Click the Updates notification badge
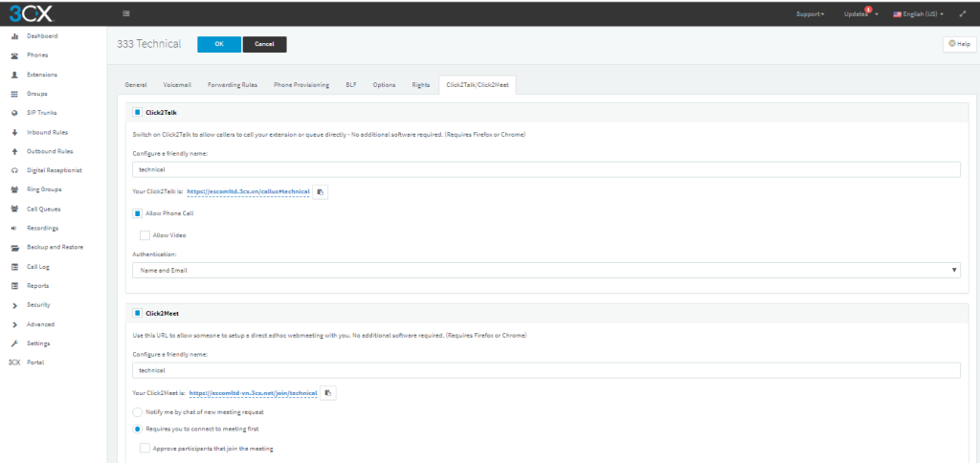Image resolution: width=980 pixels, height=463 pixels. coord(868,10)
